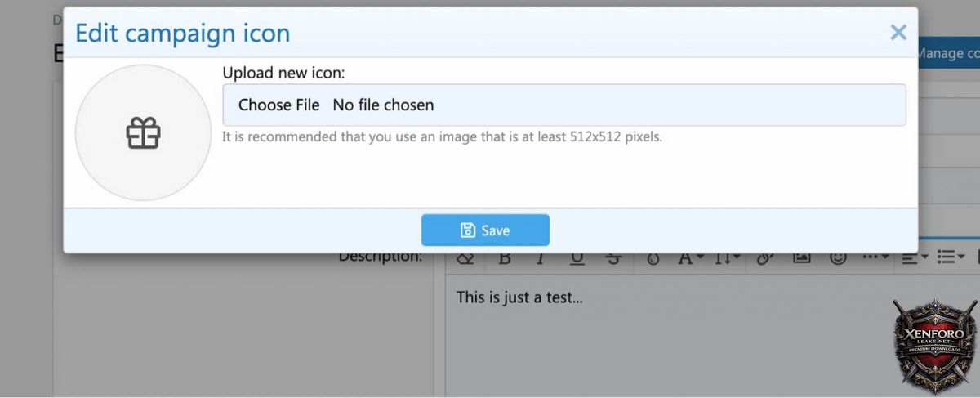Screen dimensions: 980x398
Task: Click the insert image icon
Action: 802,258
